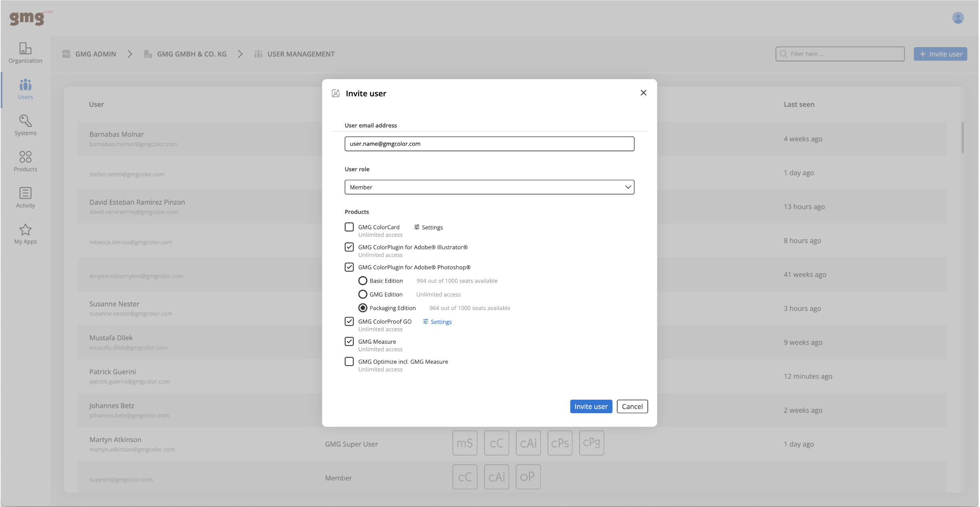Uncheck the GMG ColorProof GO checkbox

pos(349,321)
